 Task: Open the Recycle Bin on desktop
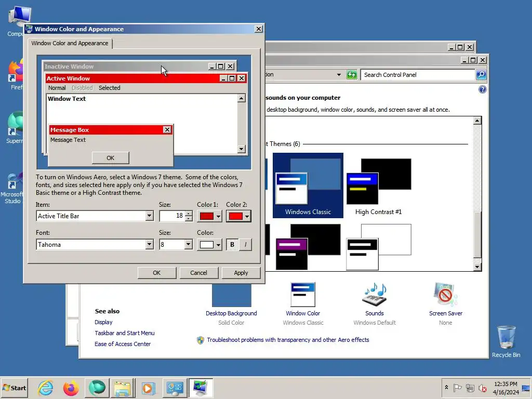(506, 341)
